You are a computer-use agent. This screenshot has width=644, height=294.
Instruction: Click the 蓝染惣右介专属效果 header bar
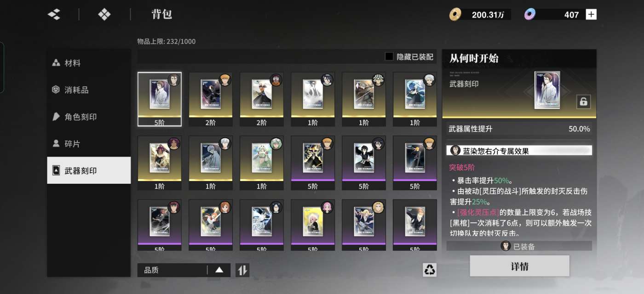tap(519, 151)
